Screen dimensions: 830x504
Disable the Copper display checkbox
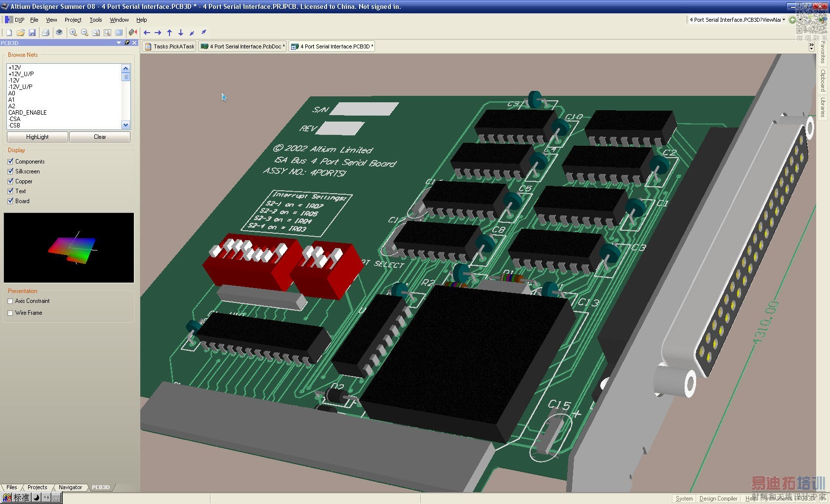(10, 181)
